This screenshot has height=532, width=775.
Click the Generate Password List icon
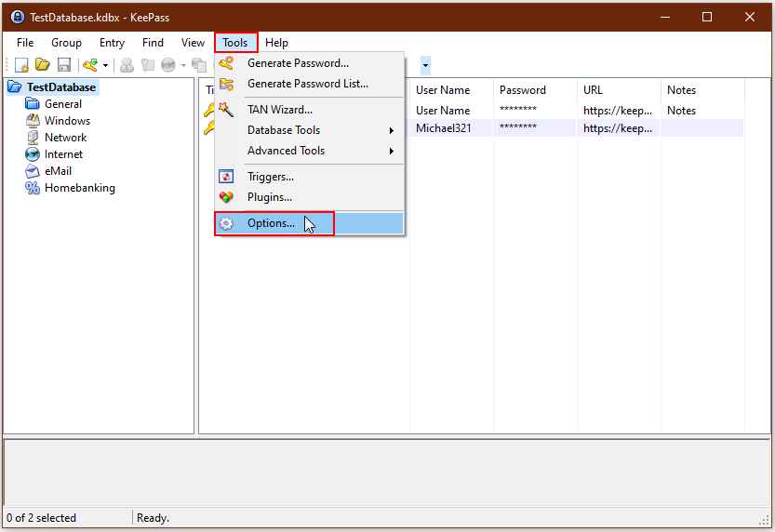(x=226, y=84)
